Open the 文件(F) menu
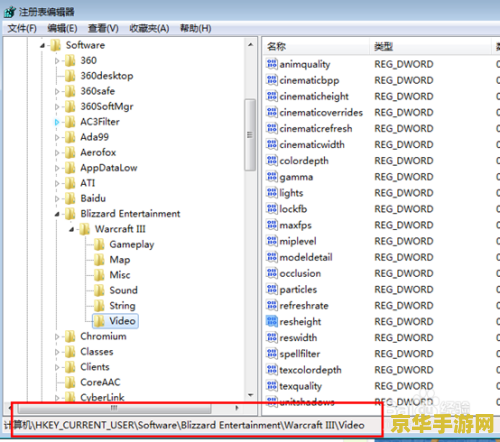This screenshot has width=500, height=442. click(x=22, y=28)
